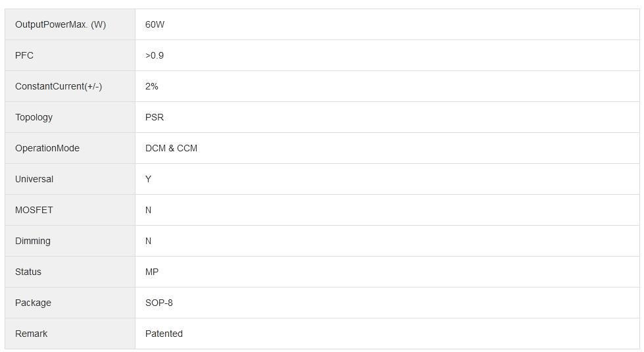Click the Patented remark value
The height and width of the screenshot is (352, 644).
tap(164, 334)
